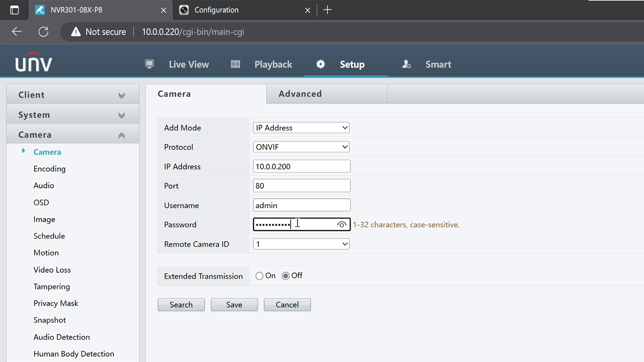This screenshot has height=362, width=644.
Task: Expand the Client section
Action: point(73,95)
